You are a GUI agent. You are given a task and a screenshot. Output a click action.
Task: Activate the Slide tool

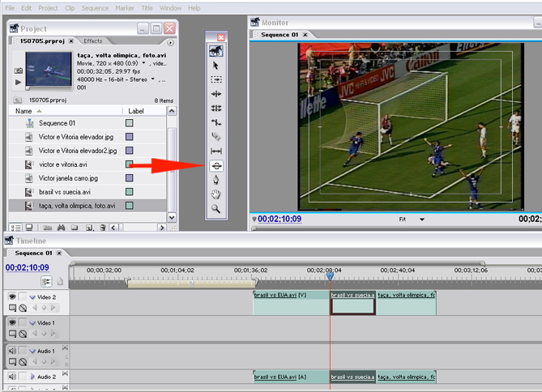pyautogui.click(x=216, y=165)
